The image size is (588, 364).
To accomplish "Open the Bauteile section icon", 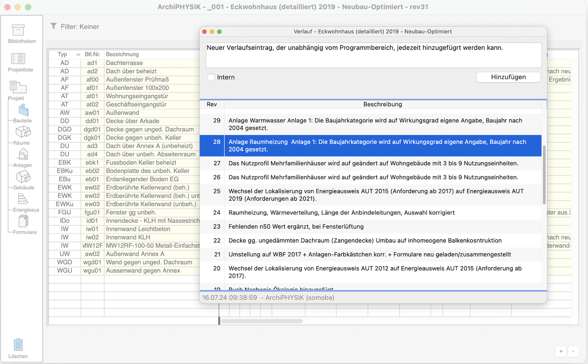I will pos(23,110).
